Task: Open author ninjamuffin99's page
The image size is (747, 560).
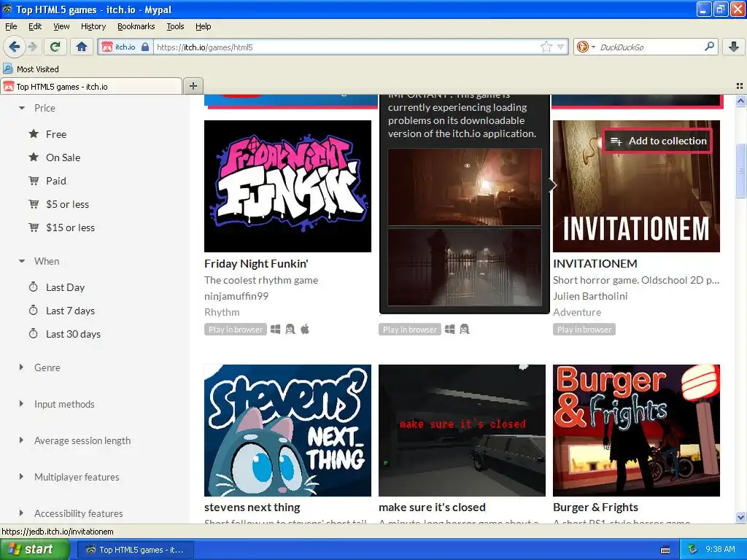Action: [x=236, y=296]
